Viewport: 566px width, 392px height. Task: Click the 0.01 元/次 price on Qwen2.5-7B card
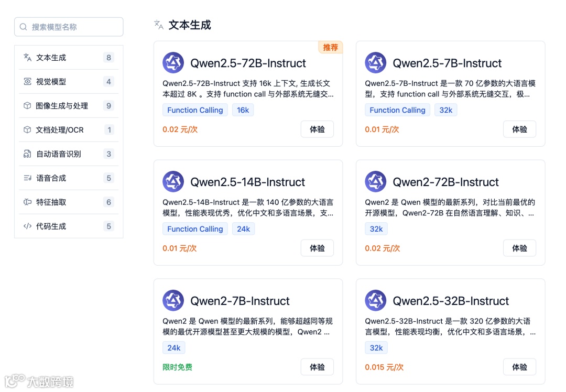[x=382, y=129]
